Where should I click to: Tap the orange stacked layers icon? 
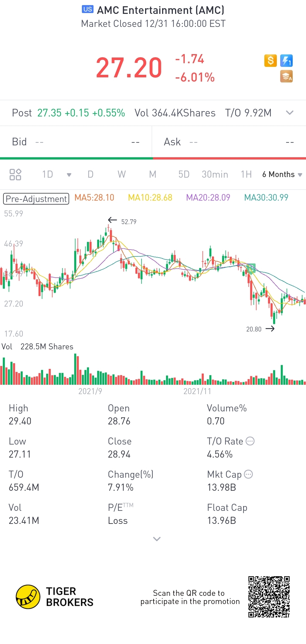click(x=286, y=76)
